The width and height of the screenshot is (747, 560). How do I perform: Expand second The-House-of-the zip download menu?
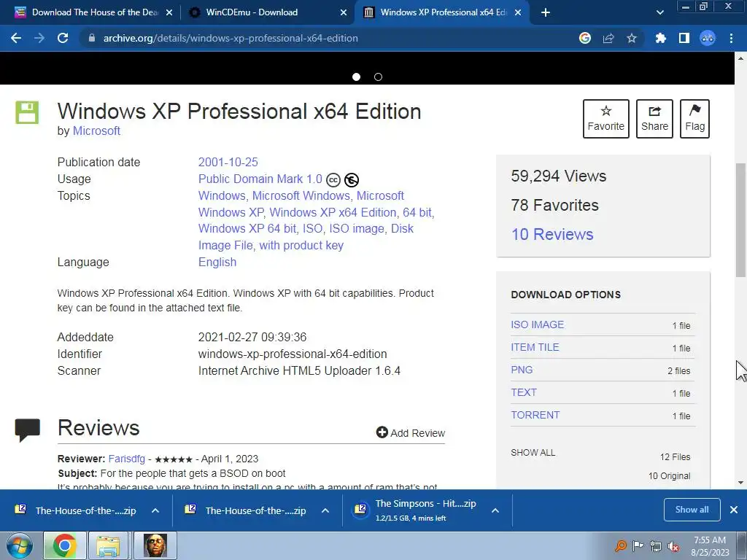325,510
